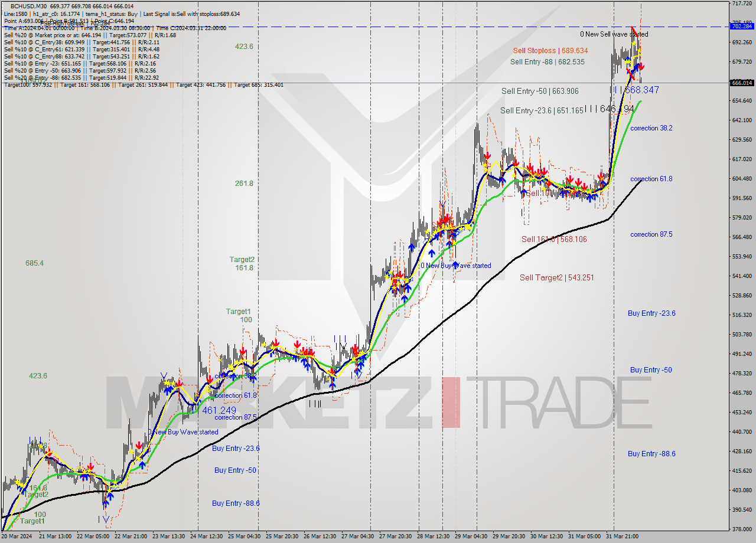Click 604.480 on the price axis
This screenshot has height=543, width=756.
coord(742,179)
